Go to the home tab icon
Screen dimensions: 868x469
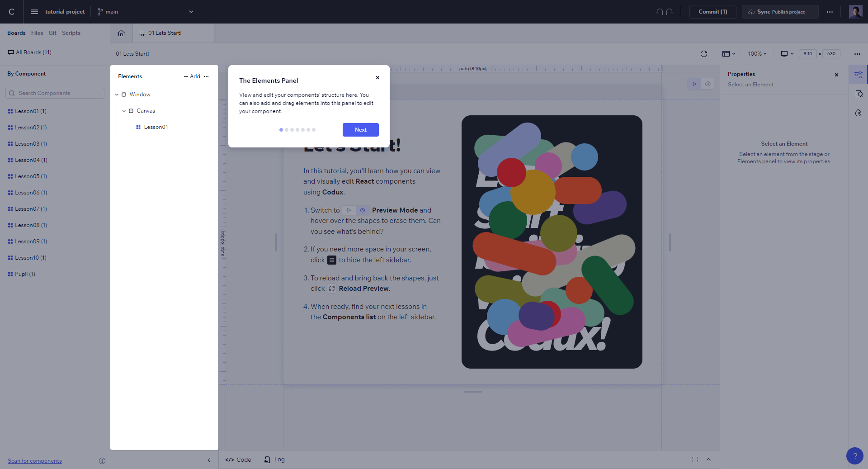click(121, 33)
